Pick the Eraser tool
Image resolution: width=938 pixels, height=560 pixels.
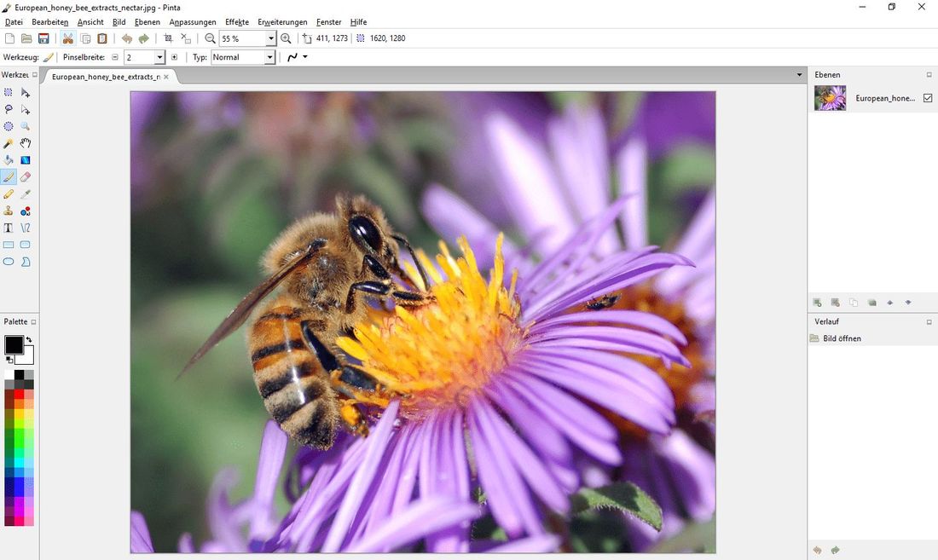point(26,177)
